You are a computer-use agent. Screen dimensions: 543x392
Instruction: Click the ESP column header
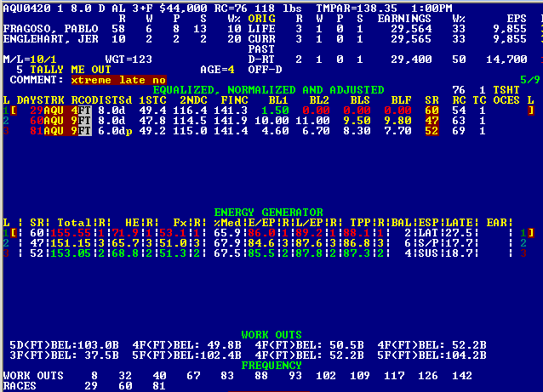click(x=428, y=223)
